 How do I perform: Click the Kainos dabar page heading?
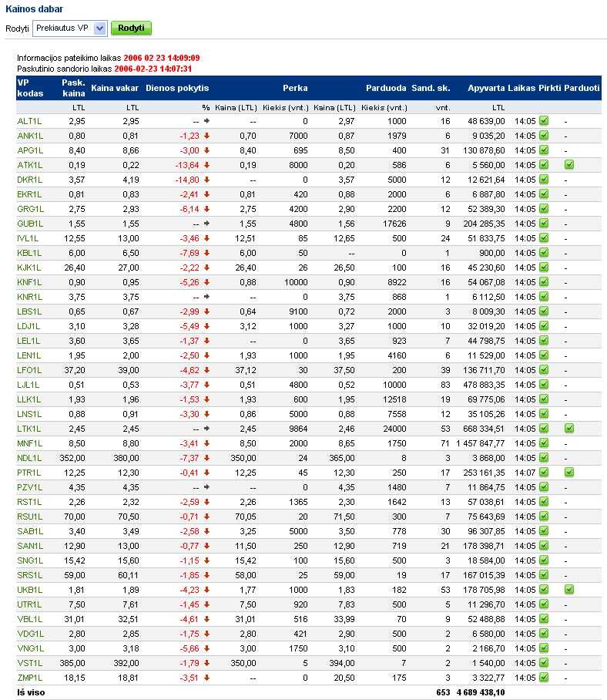[35, 9]
